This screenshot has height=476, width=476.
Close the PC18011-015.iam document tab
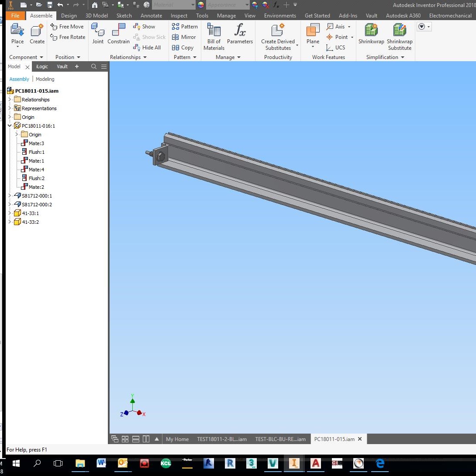[x=360, y=439]
